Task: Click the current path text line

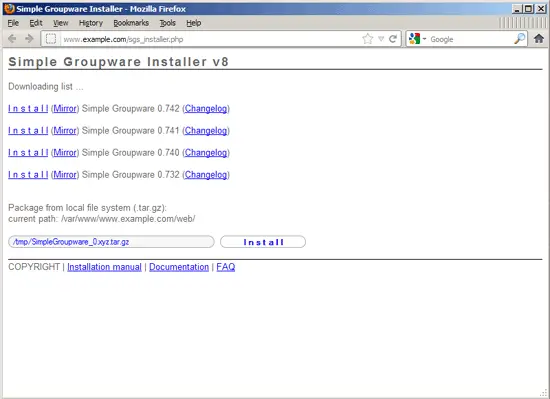Action: 102,219
